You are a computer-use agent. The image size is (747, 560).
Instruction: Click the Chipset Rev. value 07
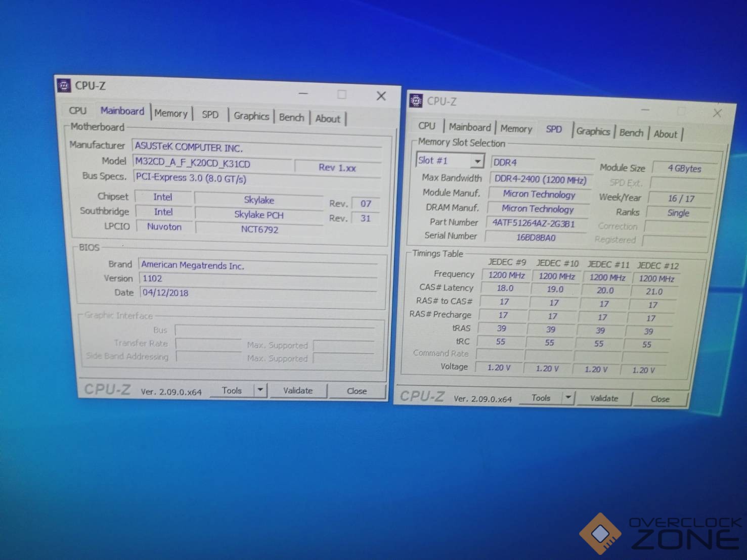click(366, 204)
